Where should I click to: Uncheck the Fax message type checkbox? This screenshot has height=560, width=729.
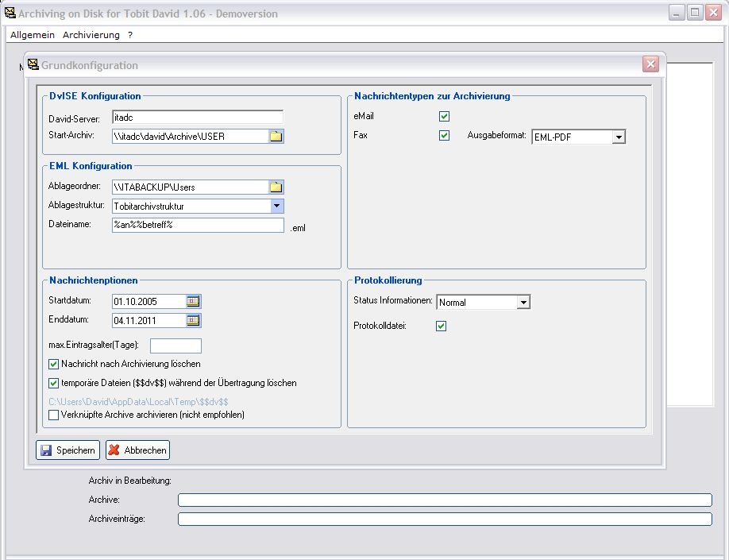click(x=444, y=135)
